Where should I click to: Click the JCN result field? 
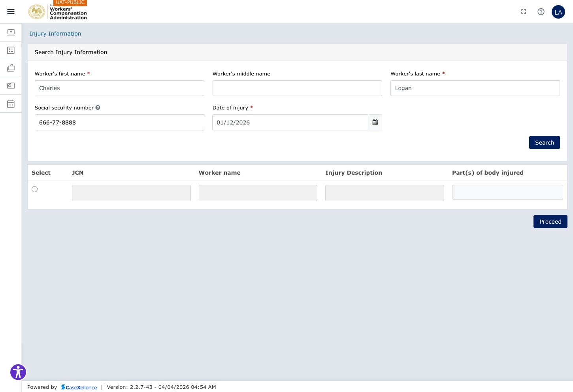tap(131, 193)
